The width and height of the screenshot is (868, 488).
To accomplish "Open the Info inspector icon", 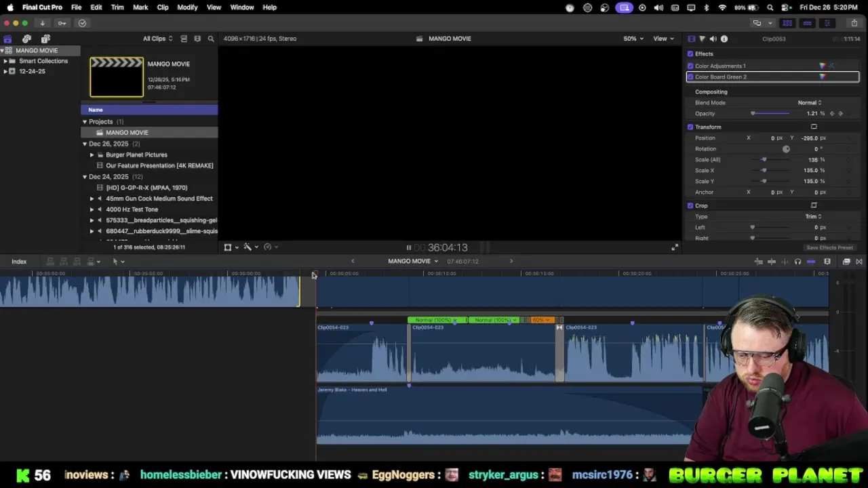I will [x=724, y=39].
